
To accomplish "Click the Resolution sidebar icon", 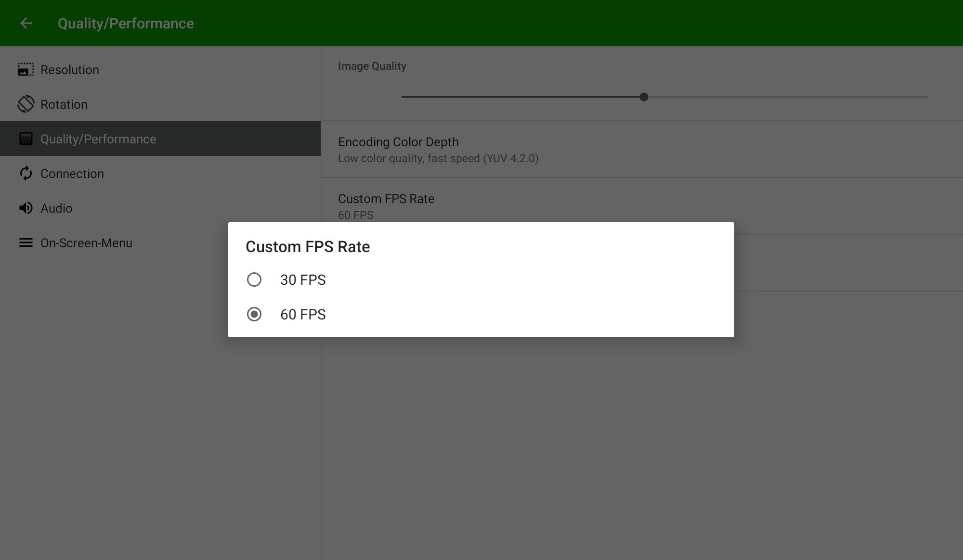I will pos(26,70).
